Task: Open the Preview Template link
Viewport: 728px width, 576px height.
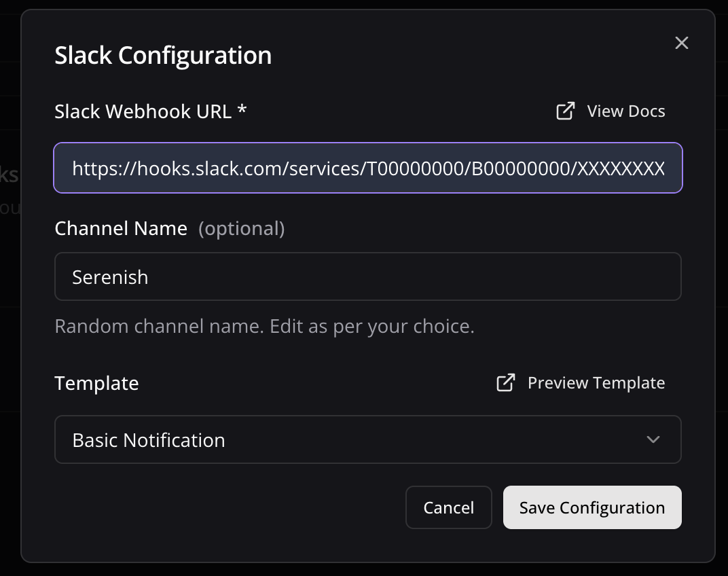Action: click(596, 382)
